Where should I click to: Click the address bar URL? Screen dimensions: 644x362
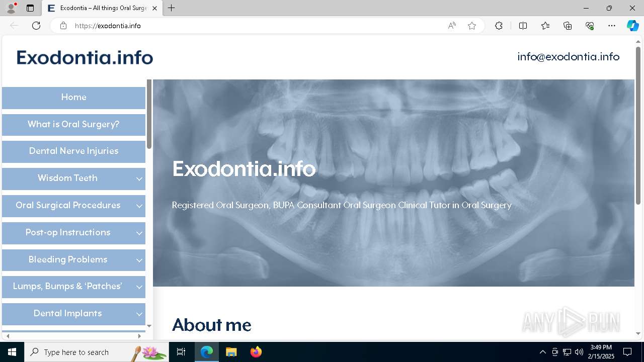108,26
